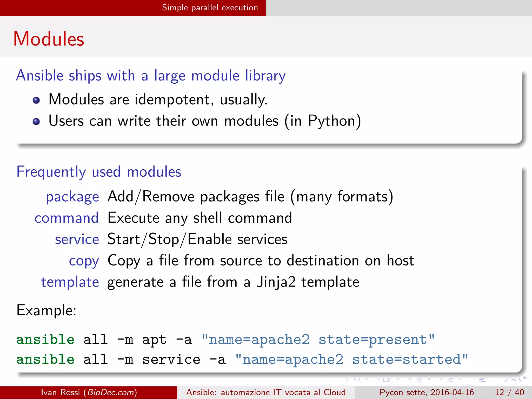Click the 'Example:' label
This screenshot has width=532, height=399.
[x=46, y=310]
